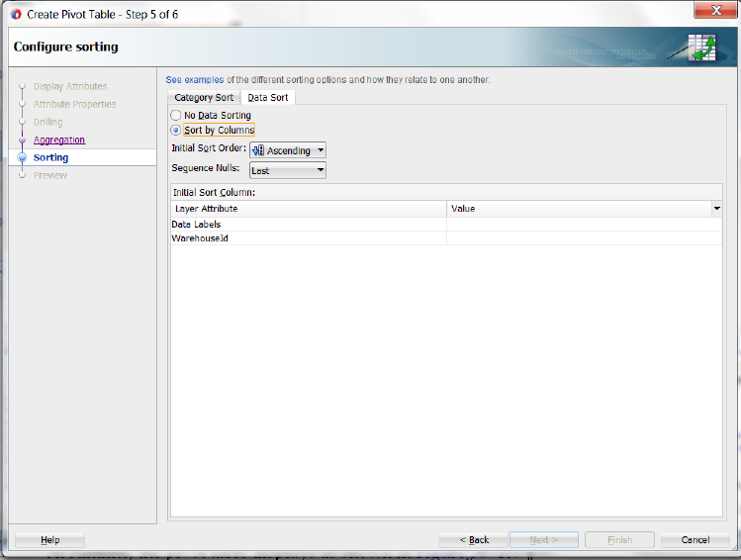Screen dimensions: 741x560
Task: Click the JDeveloper icon in the title bar
Action: [x=16, y=14]
